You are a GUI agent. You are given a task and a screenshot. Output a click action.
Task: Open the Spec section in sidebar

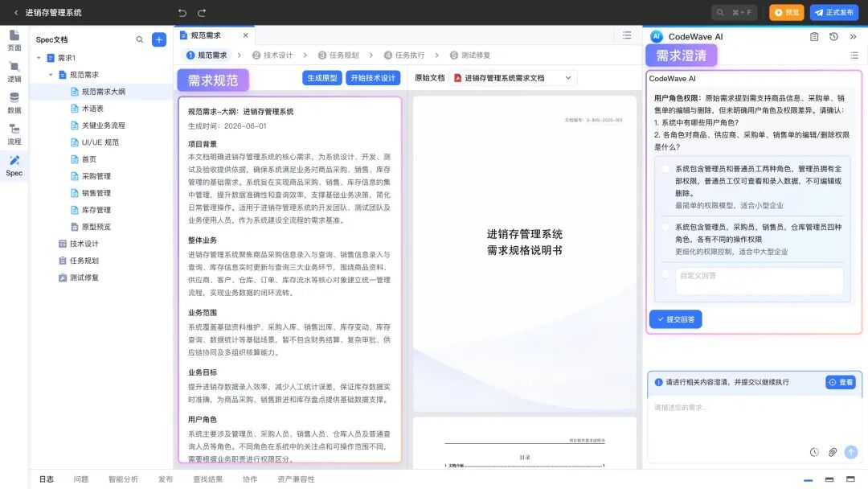(14, 166)
